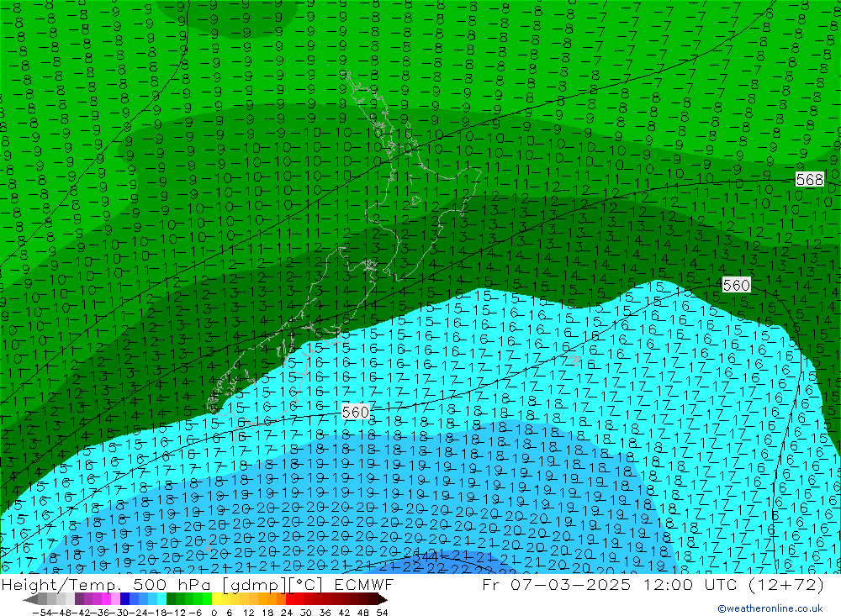This screenshot has width=841, height=616.
Task: Click the '36' value on the legend scale
Action: 325,613
